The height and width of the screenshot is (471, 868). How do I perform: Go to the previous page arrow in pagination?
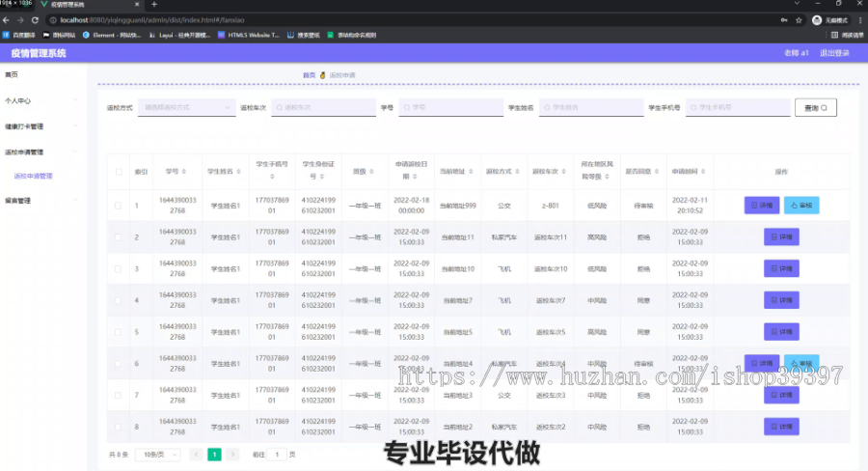(x=196, y=455)
